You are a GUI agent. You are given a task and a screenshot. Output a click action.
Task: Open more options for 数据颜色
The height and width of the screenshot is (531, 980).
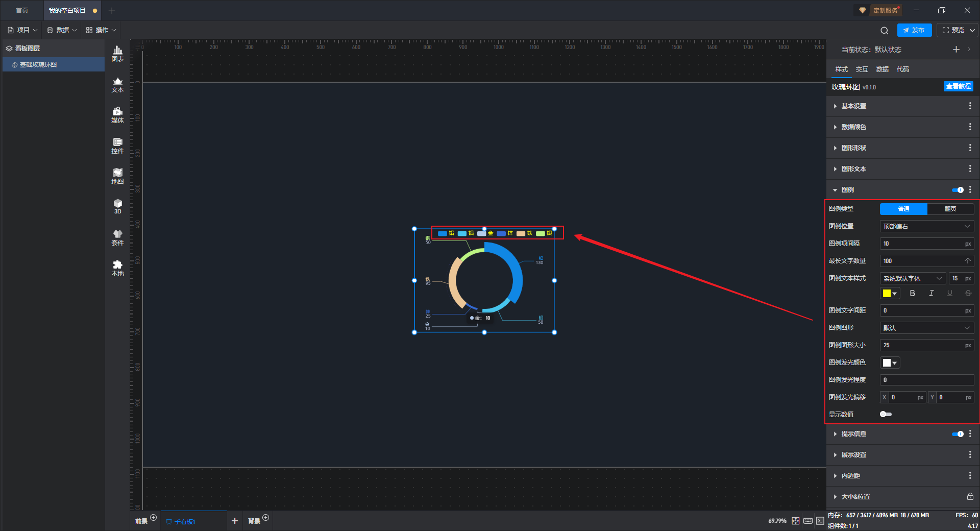(970, 127)
